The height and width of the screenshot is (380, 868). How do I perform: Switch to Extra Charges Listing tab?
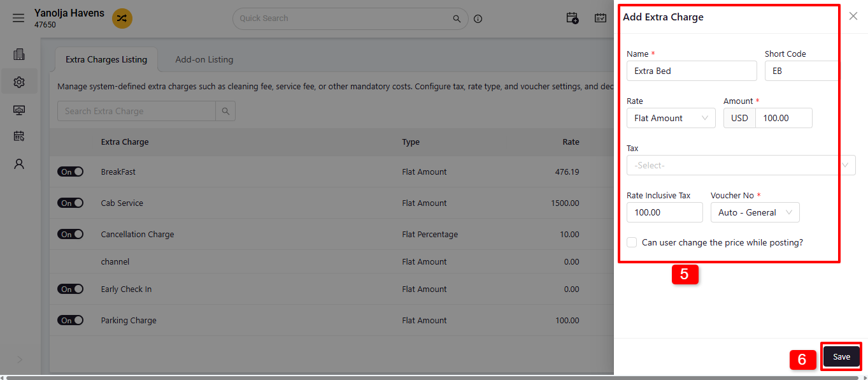[x=106, y=59]
